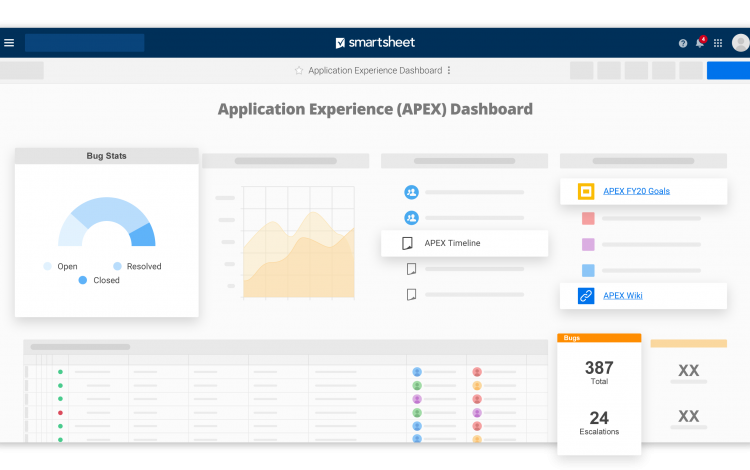Image resolution: width=750 pixels, height=470 pixels.
Task: Select the APEX Timeline item
Action: [x=452, y=243]
